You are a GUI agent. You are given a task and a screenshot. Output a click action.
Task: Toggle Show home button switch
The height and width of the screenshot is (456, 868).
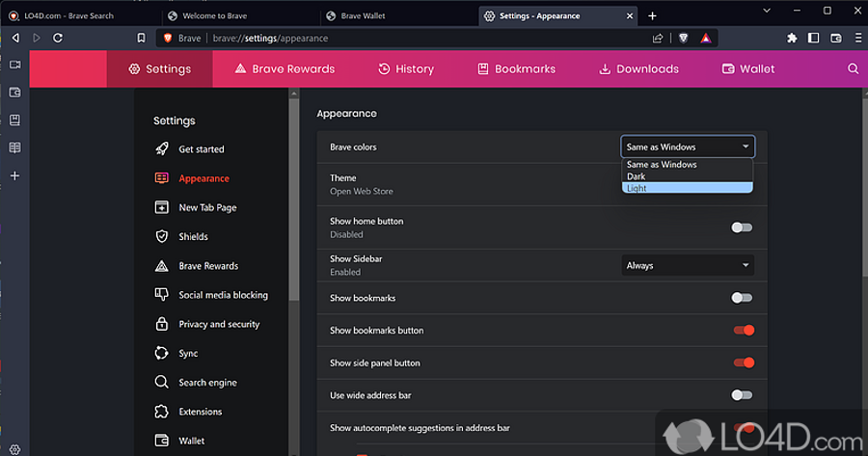(742, 228)
